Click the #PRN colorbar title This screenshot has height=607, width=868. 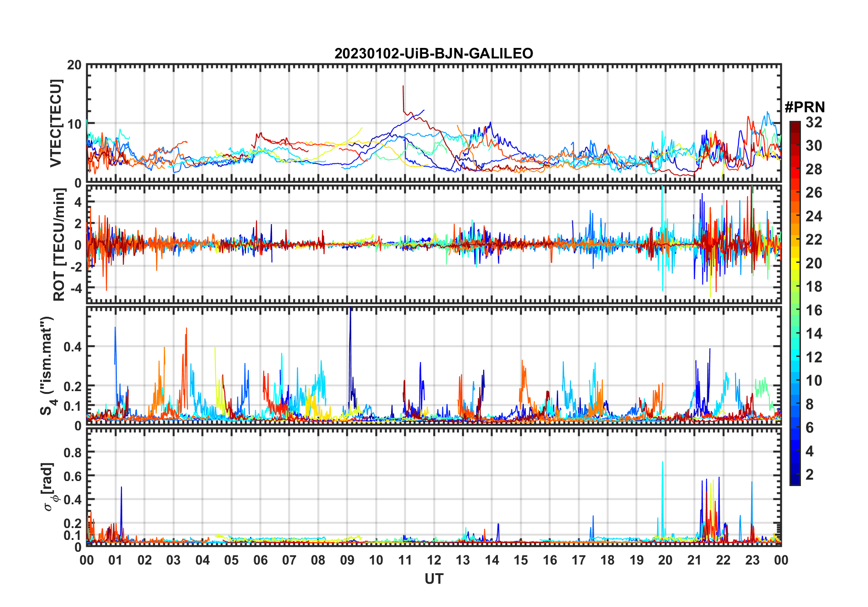[805, 107]
